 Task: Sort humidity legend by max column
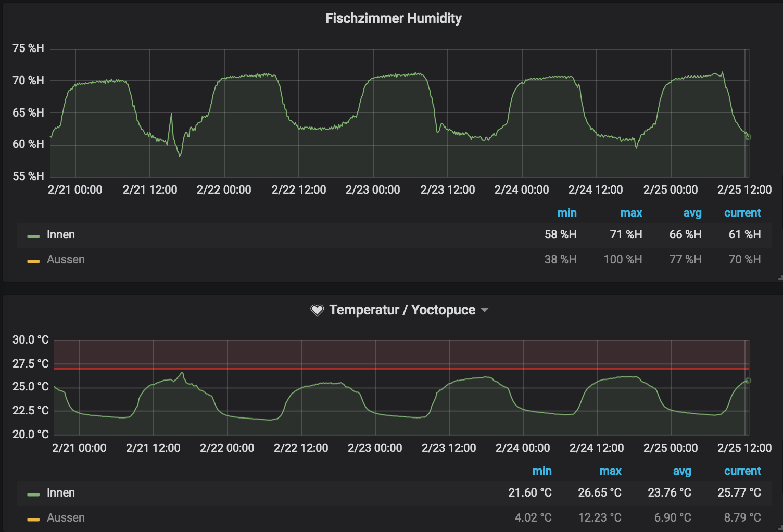point(631,213)
